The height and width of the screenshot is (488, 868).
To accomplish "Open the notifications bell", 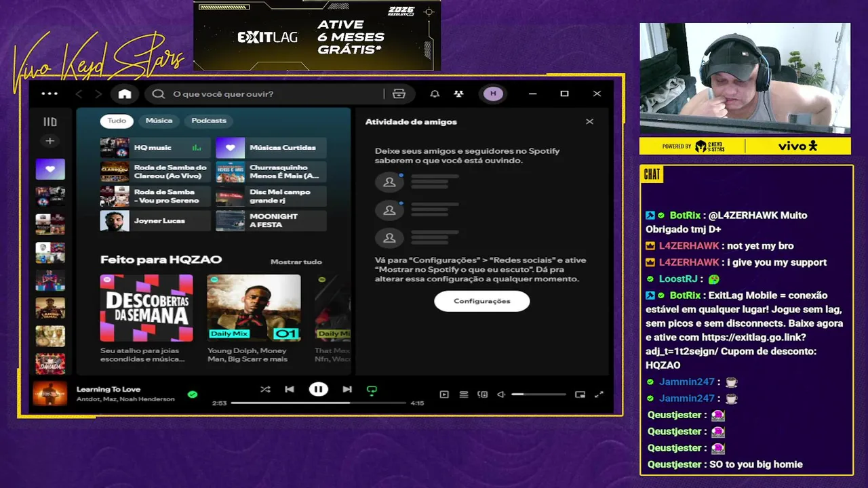I will tap(435, 94).
